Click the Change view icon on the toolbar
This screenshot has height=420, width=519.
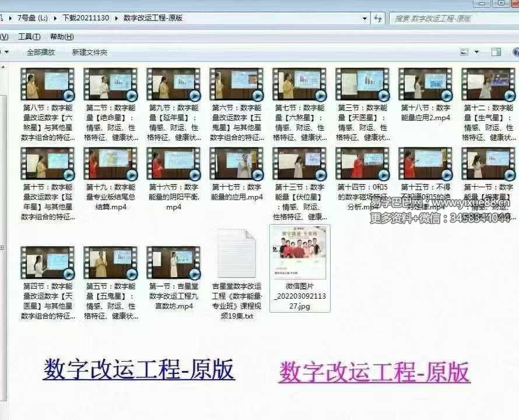463,51
